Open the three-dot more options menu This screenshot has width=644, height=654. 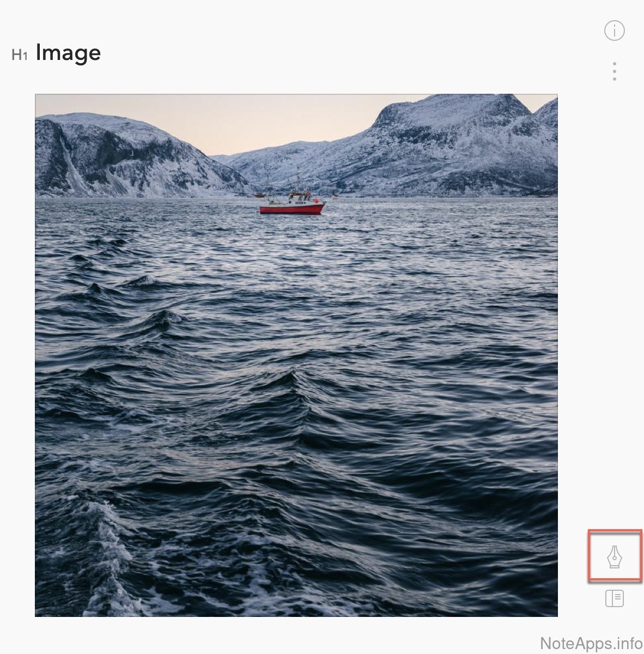(x=615, y=71)
